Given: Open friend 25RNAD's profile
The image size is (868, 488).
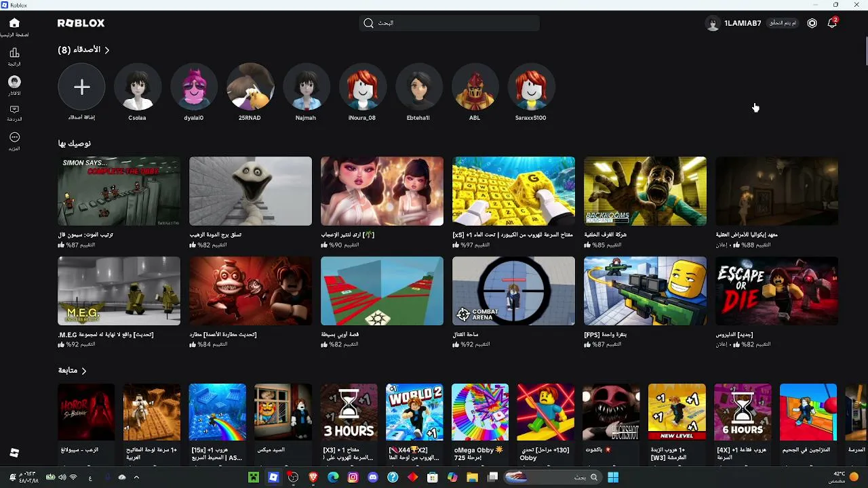Looking at the screenshot, I should [250, 87].
